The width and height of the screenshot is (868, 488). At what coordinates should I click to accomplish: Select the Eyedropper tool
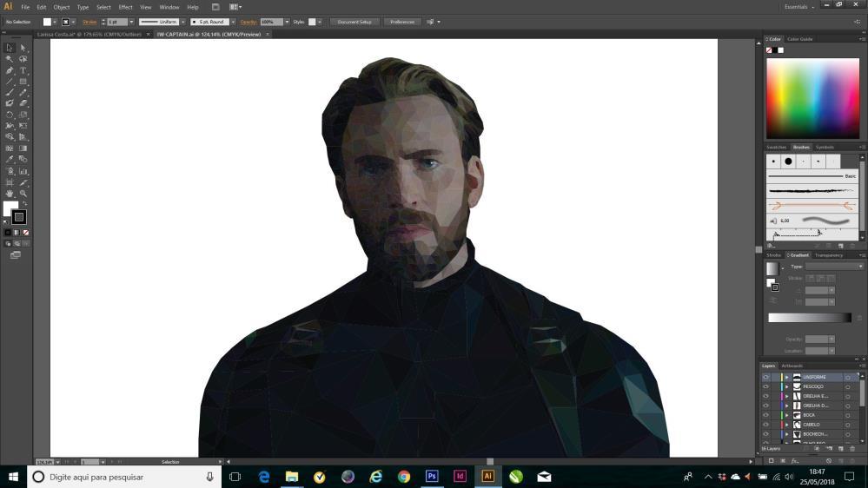10,160
